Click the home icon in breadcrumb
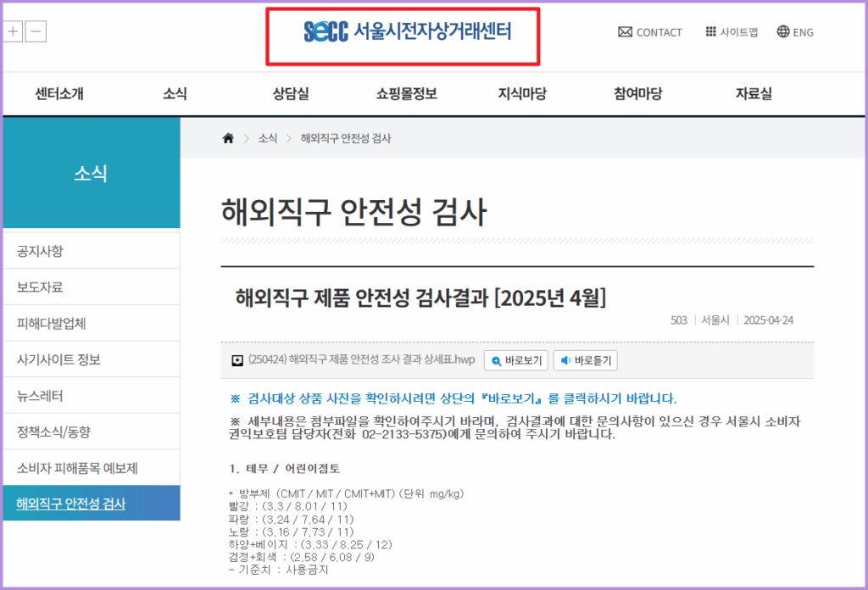 (x=228, y=138)
